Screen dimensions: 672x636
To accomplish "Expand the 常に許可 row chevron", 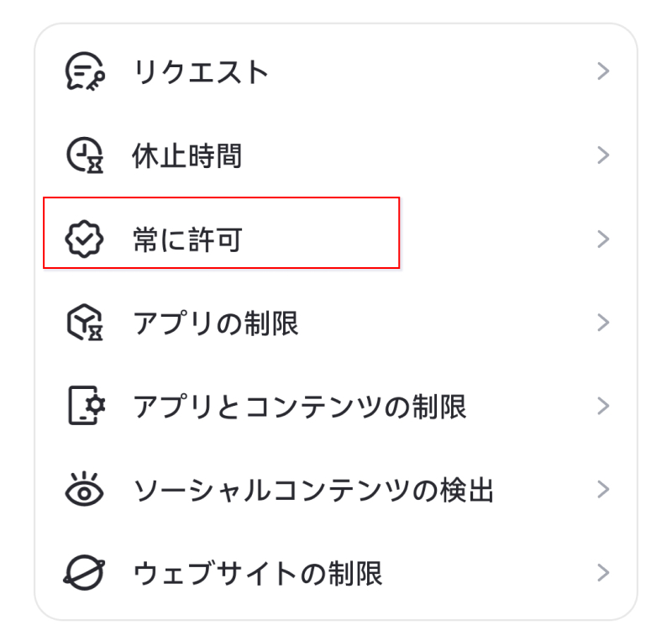I will [x=603, y=239].
